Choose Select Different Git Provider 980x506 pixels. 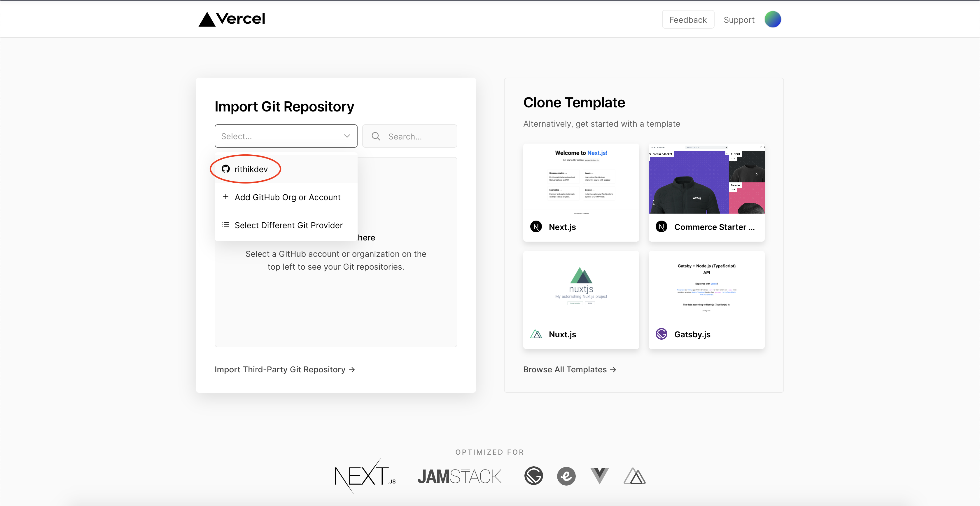point(288,225)
